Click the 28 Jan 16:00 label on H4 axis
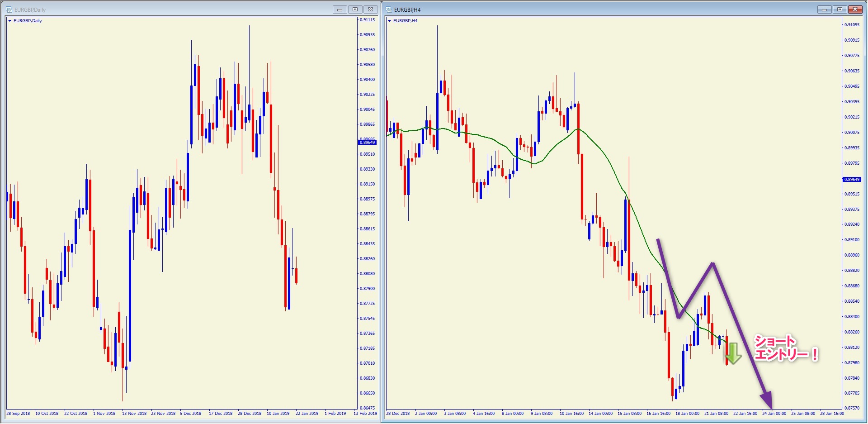This screenshot has height=424, width=868. [x=832, y=414]
